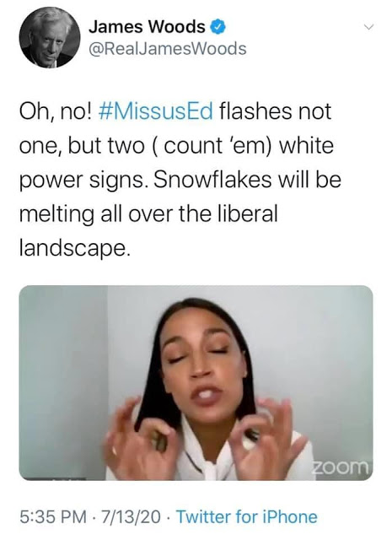Viewport: 392px width, 540px height.
Task: Tap the 'Snowflakes will be' tweet line
Action: point(247,180)
